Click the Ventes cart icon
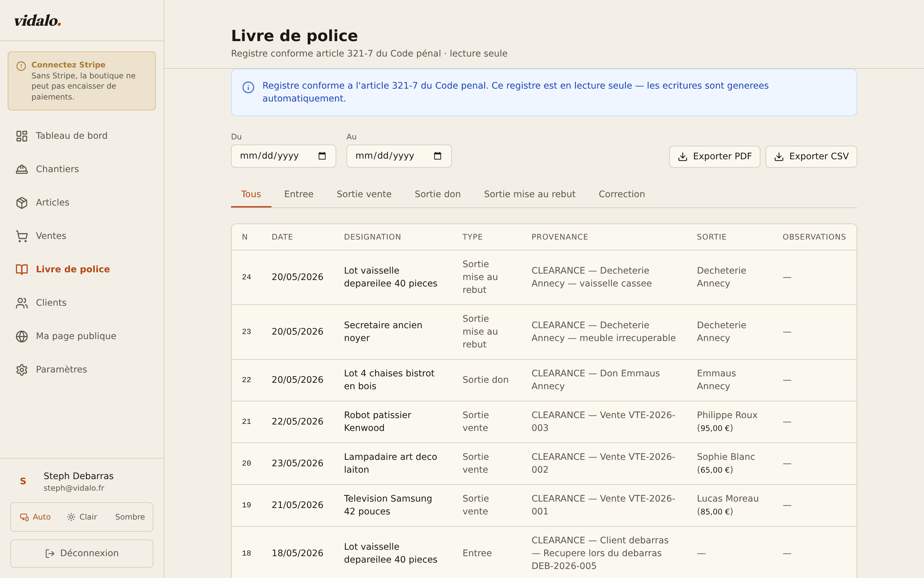The height and width of the screenshot is (578, 924). click(22, 236)
